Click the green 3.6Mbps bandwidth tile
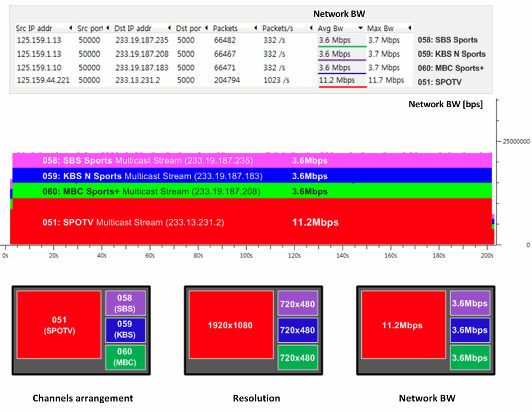The image size is (532, 412). [470, 358]
